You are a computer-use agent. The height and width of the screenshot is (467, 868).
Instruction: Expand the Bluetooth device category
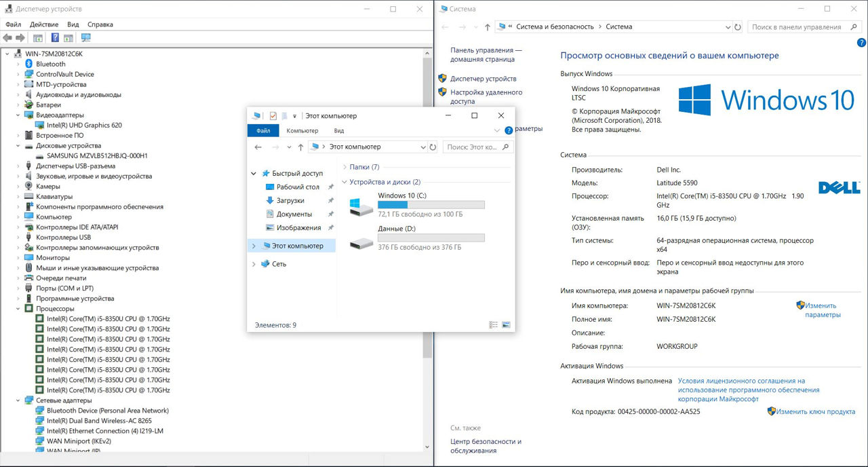(18, 64)
